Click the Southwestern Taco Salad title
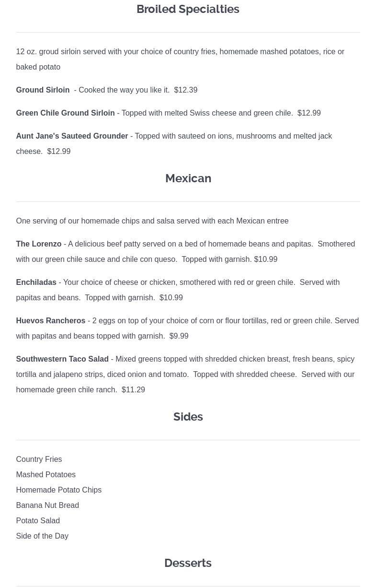The height and width of the screenshot is (588, 376). point(62,359)
